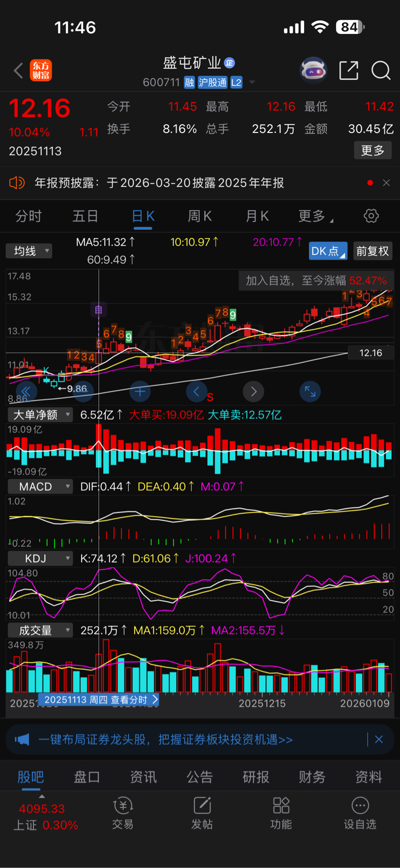Screen dimensions: 400x868
Task: Move cursor left one candle
Action: (x=196, y=392)
